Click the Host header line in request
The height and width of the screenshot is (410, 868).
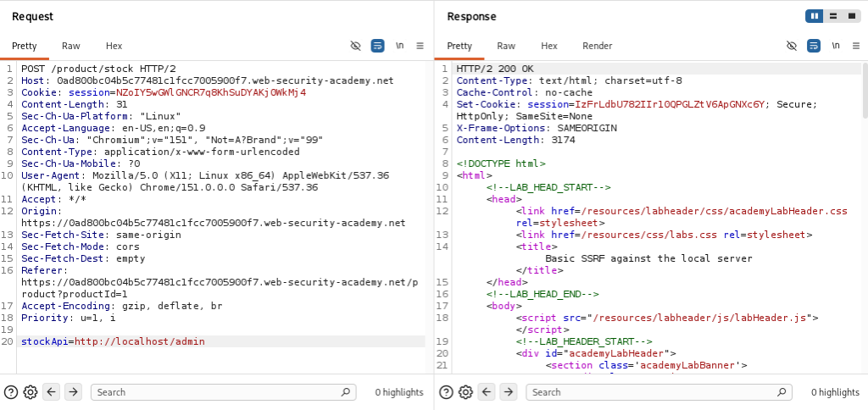pyautogui.click(x=208, y=80)
